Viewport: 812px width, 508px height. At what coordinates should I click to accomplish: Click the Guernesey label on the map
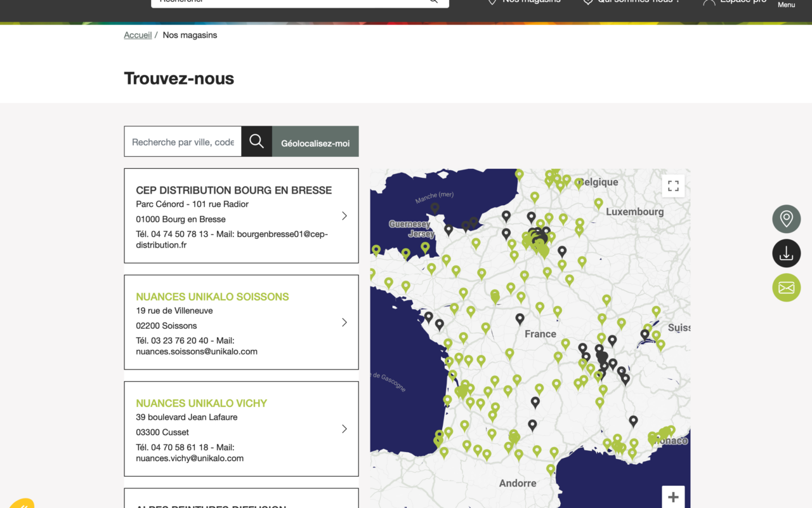click(409, 224)
